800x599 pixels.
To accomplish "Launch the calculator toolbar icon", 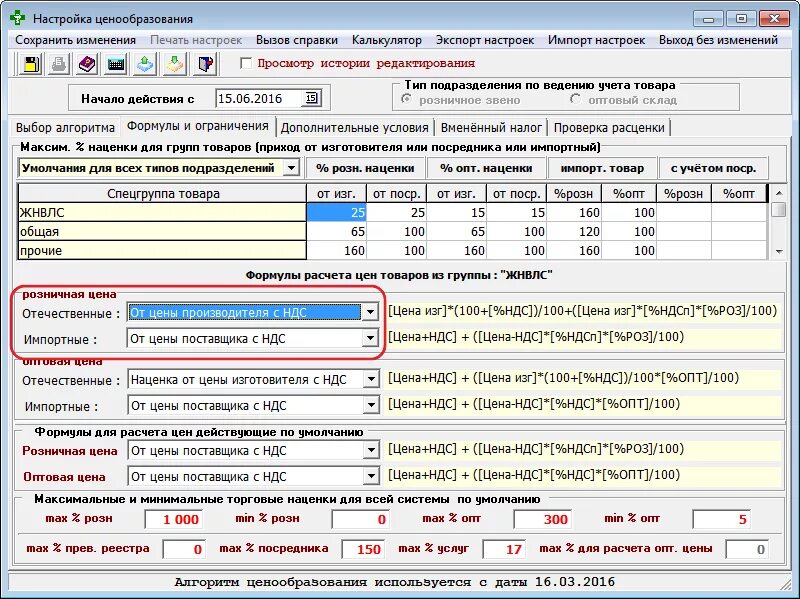I will (x=116, y=64).
